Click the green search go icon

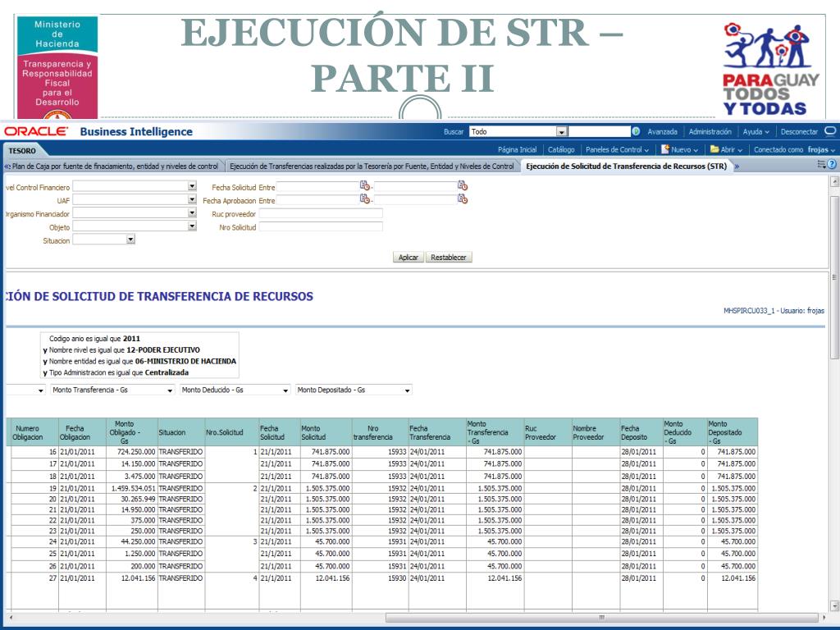point(636,131)
